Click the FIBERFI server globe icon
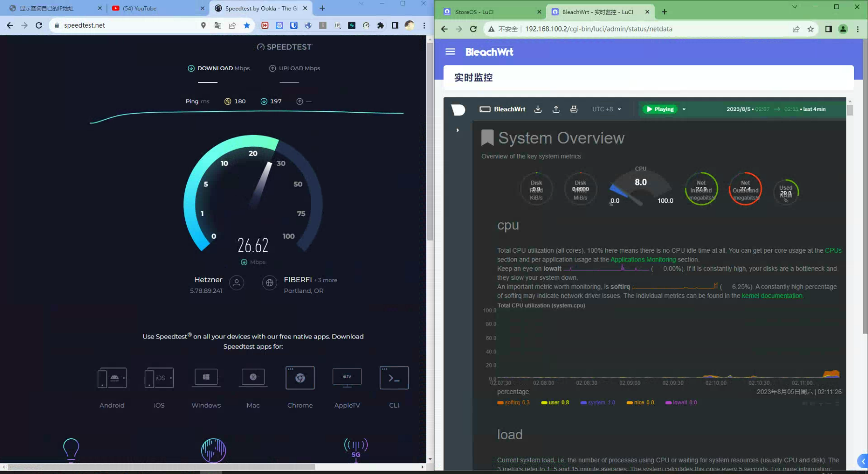Screen dimensions: 868x474 tap(269, 283)
